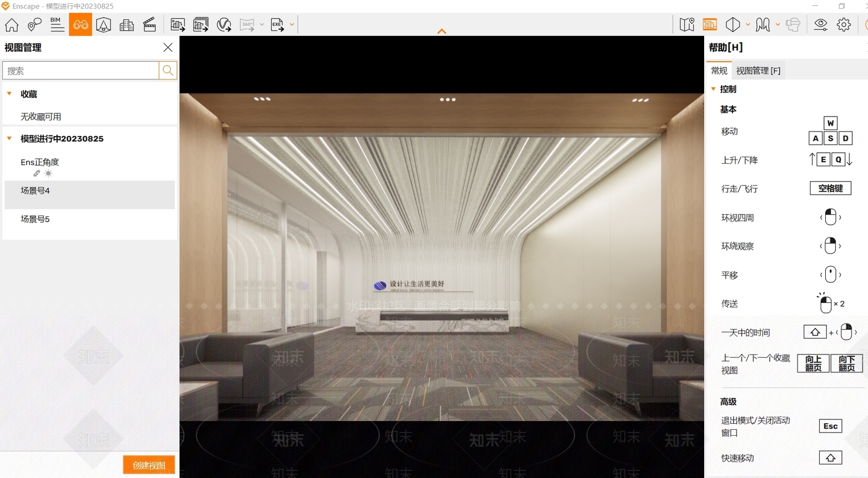Screen dimensions: 868x478
Task: Collapse the 控制 help section
Action: (x=713, y=89)
